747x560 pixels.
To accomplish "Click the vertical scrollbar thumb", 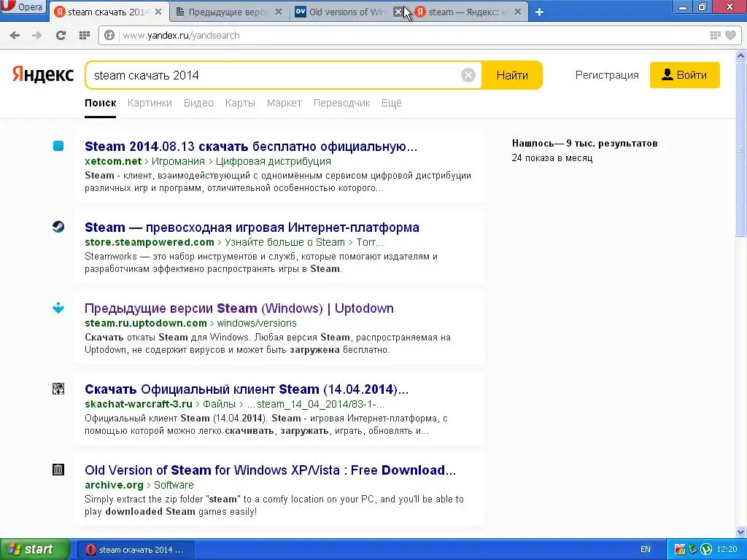I will point(741,149).
